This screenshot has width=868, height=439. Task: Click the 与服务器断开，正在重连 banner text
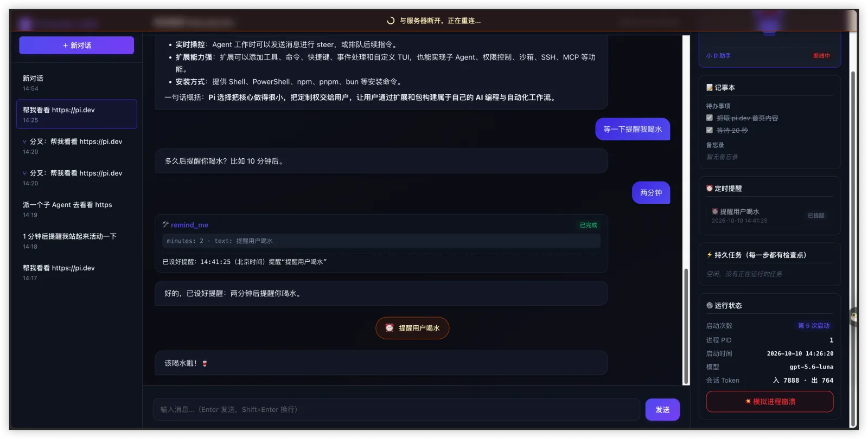coord(440,21)
